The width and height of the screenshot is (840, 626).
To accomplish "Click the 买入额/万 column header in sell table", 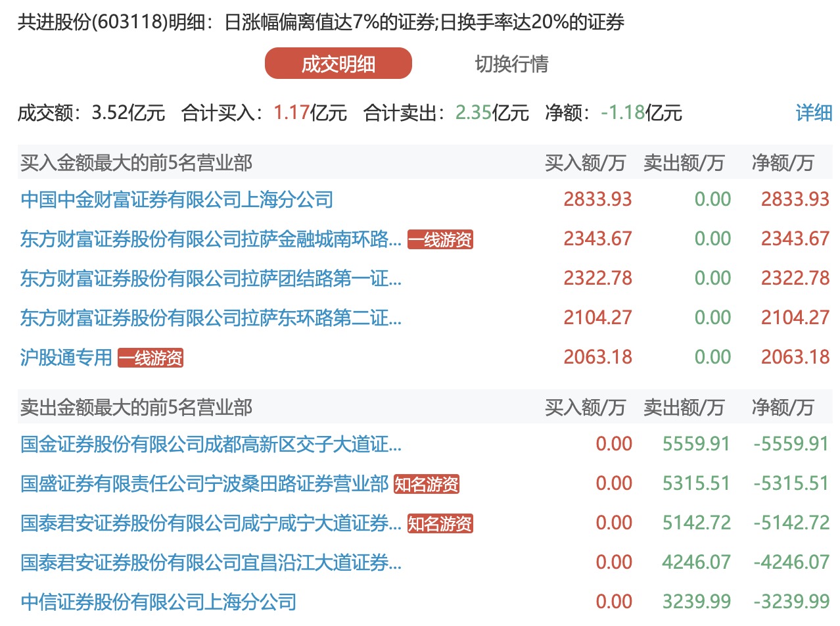I will 585,408.
